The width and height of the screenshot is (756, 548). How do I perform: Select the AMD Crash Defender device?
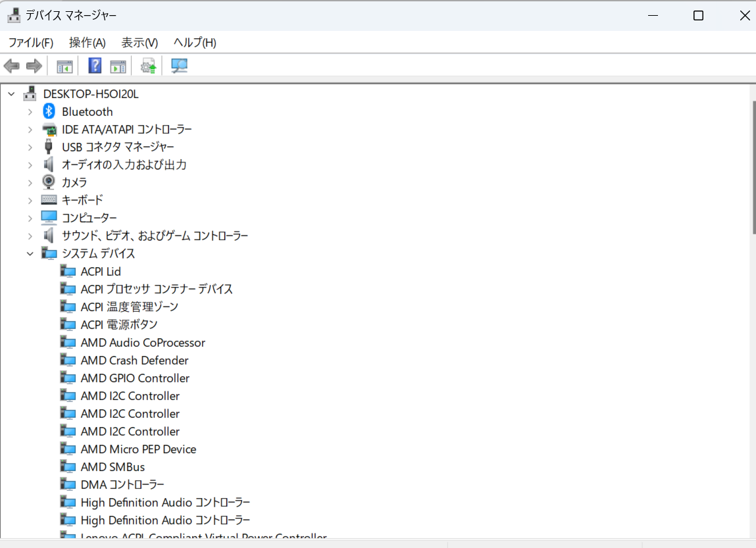(134, 361)
